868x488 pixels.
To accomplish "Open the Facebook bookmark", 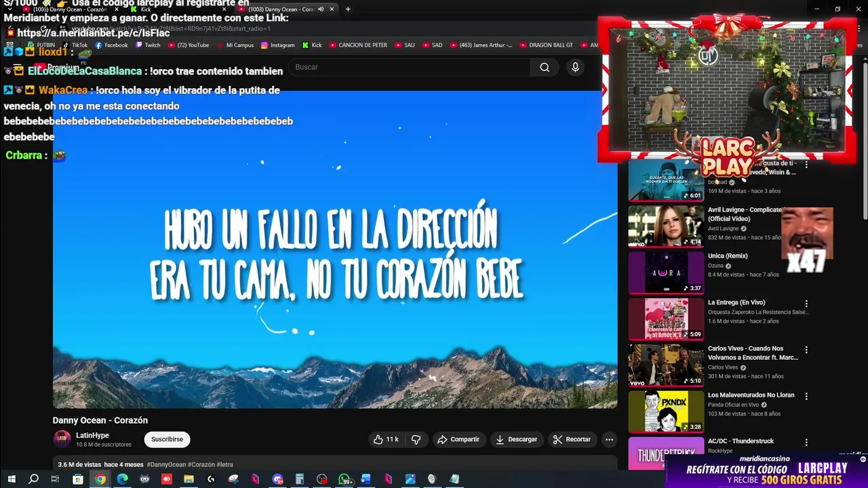I will (111, 45).
